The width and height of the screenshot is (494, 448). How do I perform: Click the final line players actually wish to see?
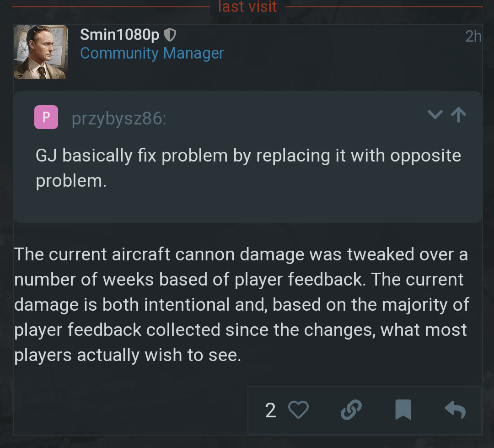[x=128, y=356]
